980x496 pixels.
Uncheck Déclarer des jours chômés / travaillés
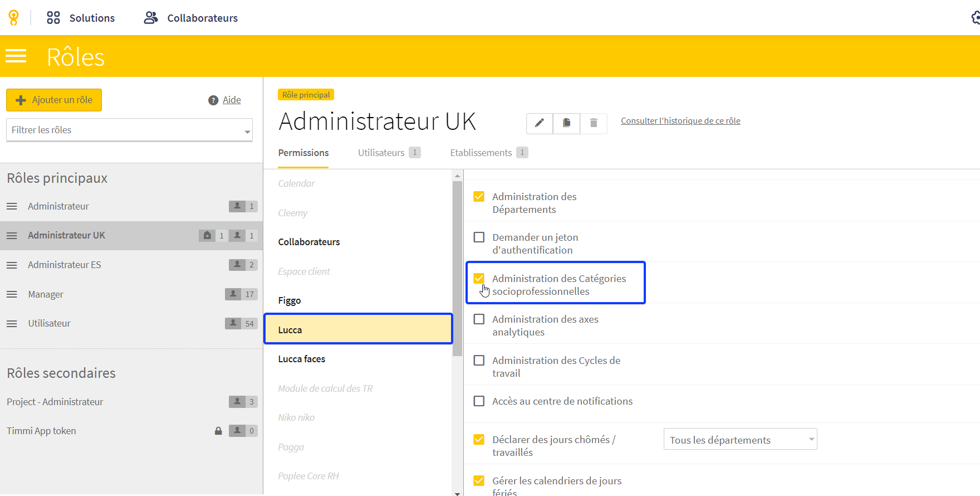pos(479,440)
